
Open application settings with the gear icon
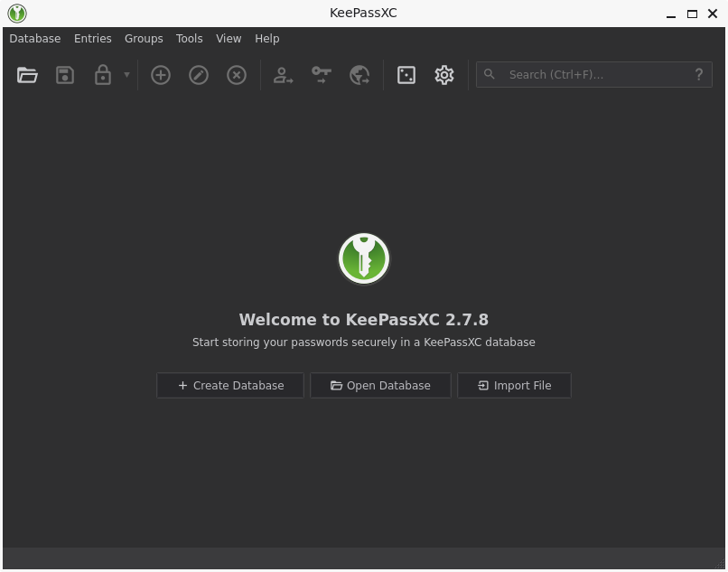443,75
